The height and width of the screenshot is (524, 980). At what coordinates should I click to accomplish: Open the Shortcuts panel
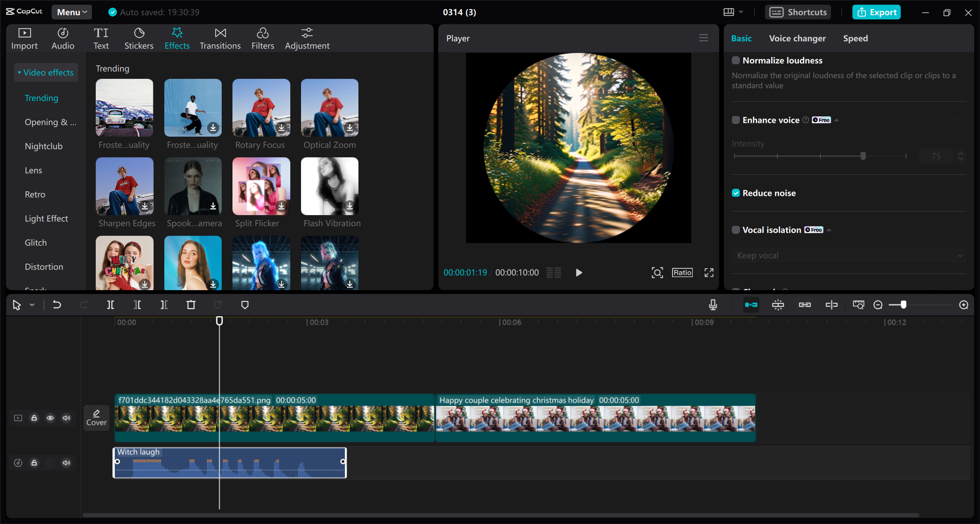tap(798, 12)
